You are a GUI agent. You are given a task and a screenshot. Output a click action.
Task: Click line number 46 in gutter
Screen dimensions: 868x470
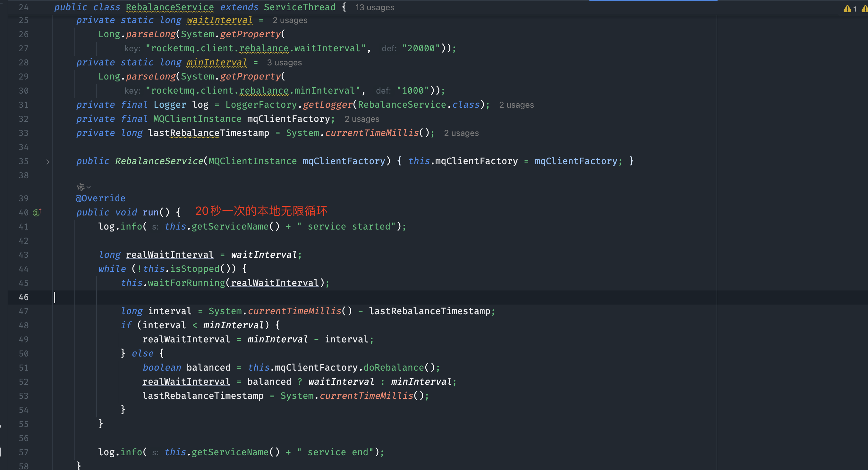coord(24,297)
